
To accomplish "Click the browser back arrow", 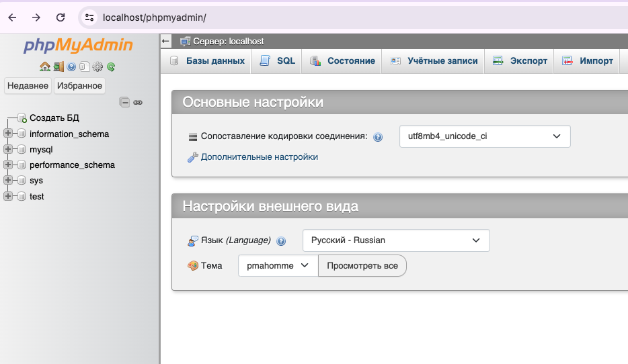I will click(x=12, y=17).
